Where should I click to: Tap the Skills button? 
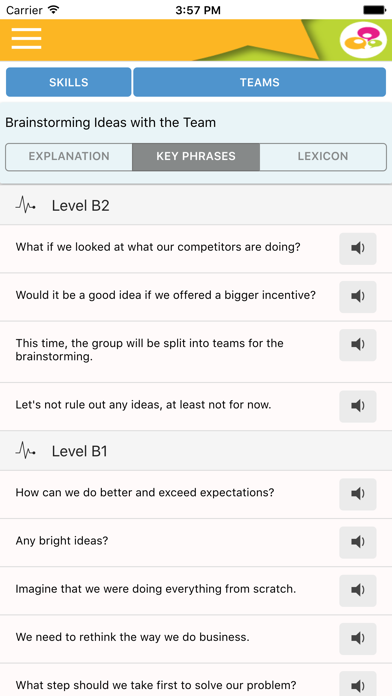point(68,82)
